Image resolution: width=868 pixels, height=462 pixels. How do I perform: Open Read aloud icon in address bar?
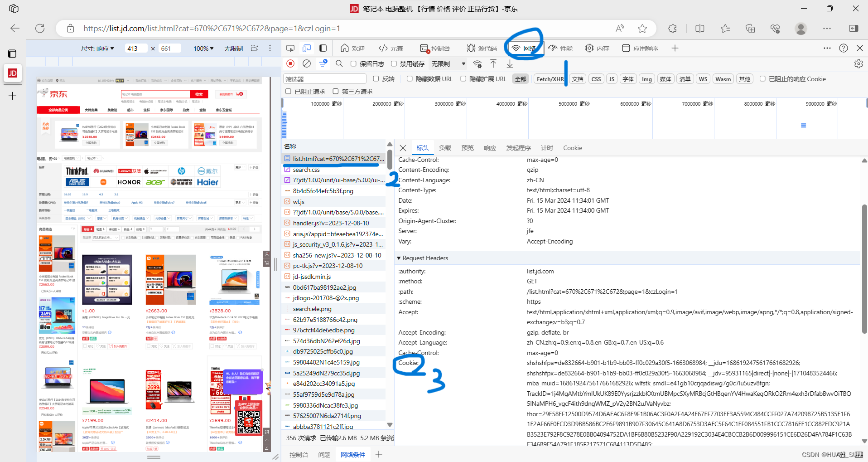[620, 28]
